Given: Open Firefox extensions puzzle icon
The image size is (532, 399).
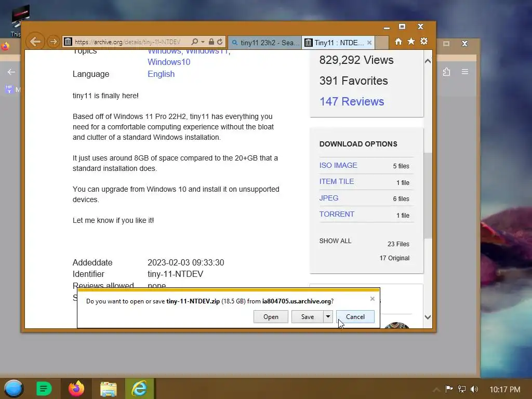Looking at the screenshot, I should pyautogui.click(x=446, y=72).
